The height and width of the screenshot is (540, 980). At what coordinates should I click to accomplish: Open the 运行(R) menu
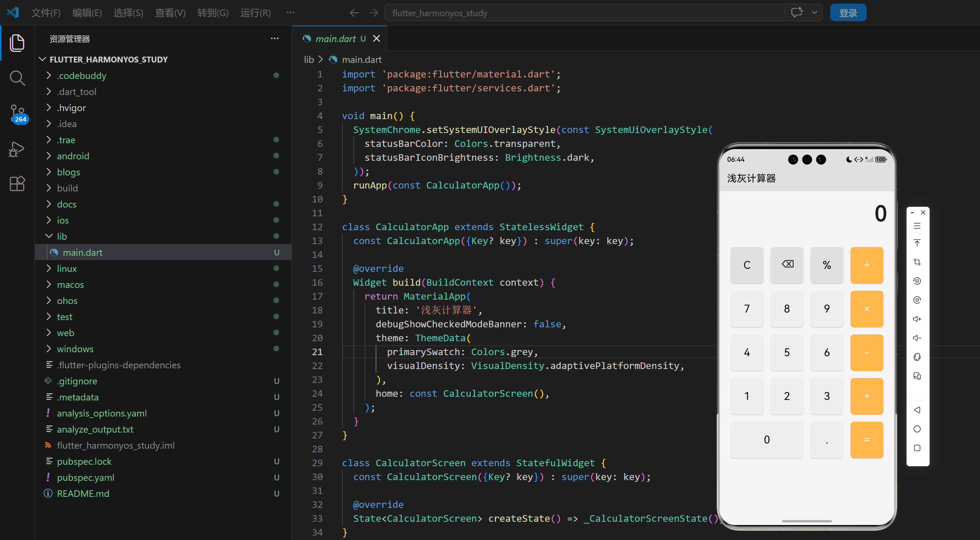click(x=255, y=13)
